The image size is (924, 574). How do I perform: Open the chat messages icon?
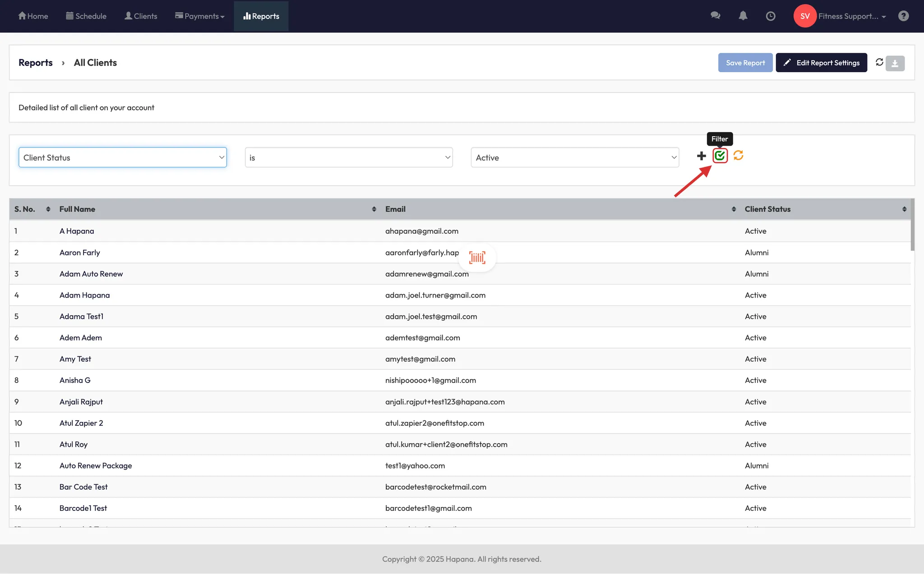[x=715, y=16]
